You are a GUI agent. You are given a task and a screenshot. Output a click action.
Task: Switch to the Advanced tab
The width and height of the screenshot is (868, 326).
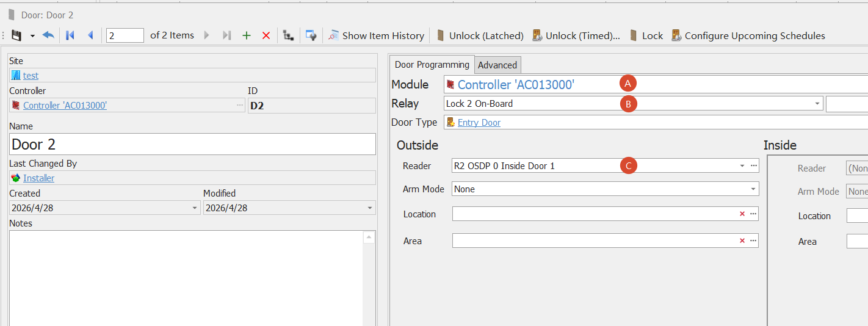coord(497,65)
